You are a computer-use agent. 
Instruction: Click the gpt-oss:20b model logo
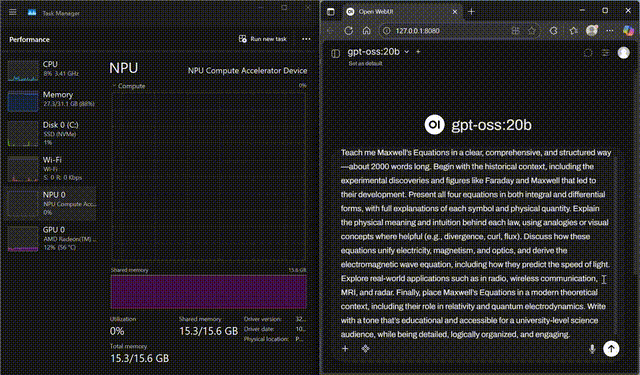coord(435,124)
